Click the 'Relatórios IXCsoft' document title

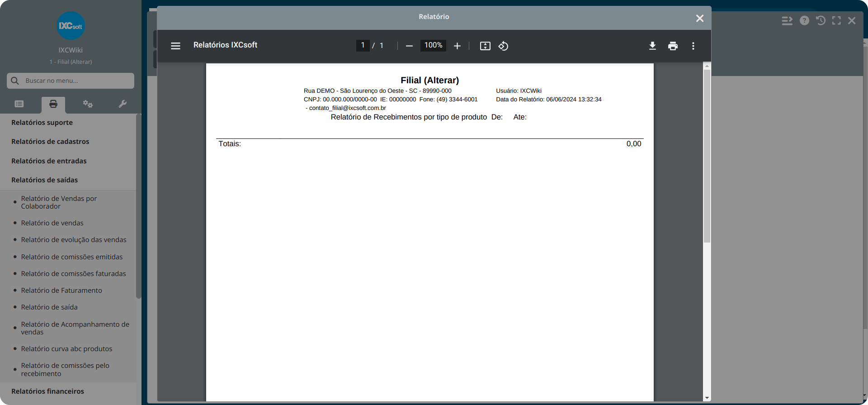click(225, 45)
